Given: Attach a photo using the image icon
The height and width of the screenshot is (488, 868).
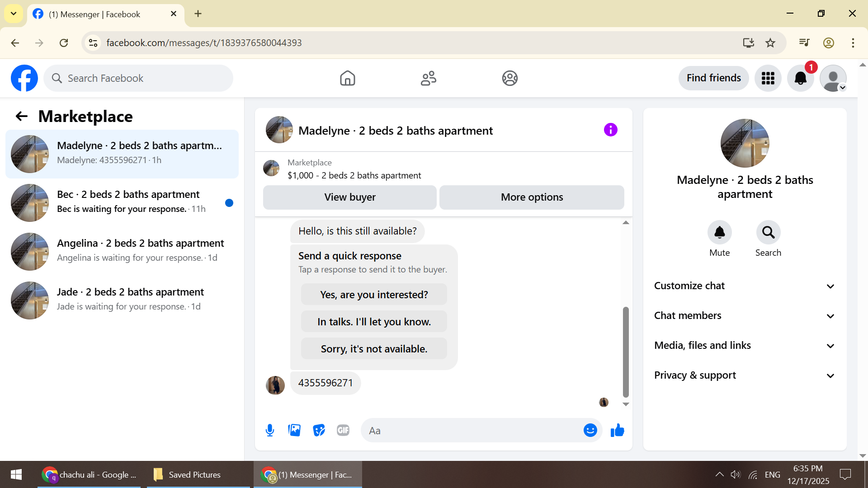Looking at the screenshot, I should click(294, 430).
